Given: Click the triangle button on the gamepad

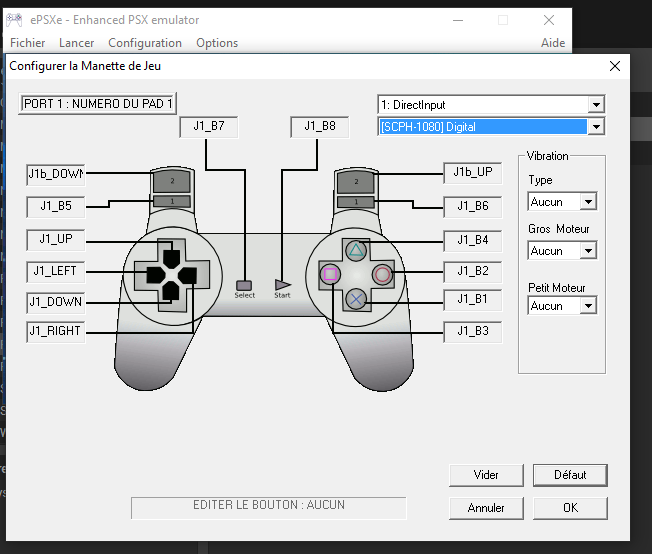Looking at the screenshot, I should click(x=356, y=250).
